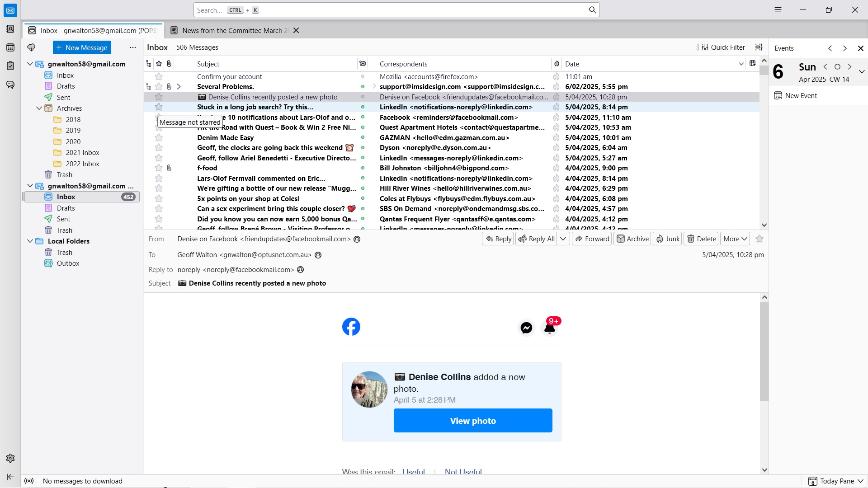Viewport: 868px width, 488px height.
Task: Switch to News from the Committee tab
Action: pos(235,30)
